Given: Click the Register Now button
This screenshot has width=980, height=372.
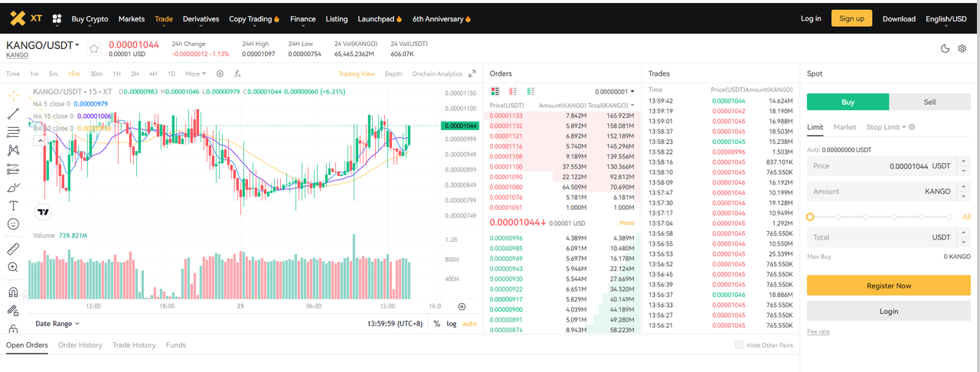Looking at the screenshot, I should 888,286.
